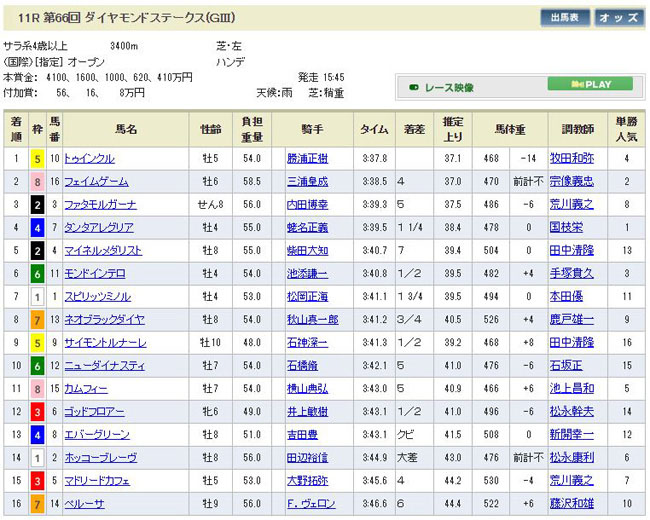650x520 pixels.
Task: Click the タイム column header
Action: [374, 130]
